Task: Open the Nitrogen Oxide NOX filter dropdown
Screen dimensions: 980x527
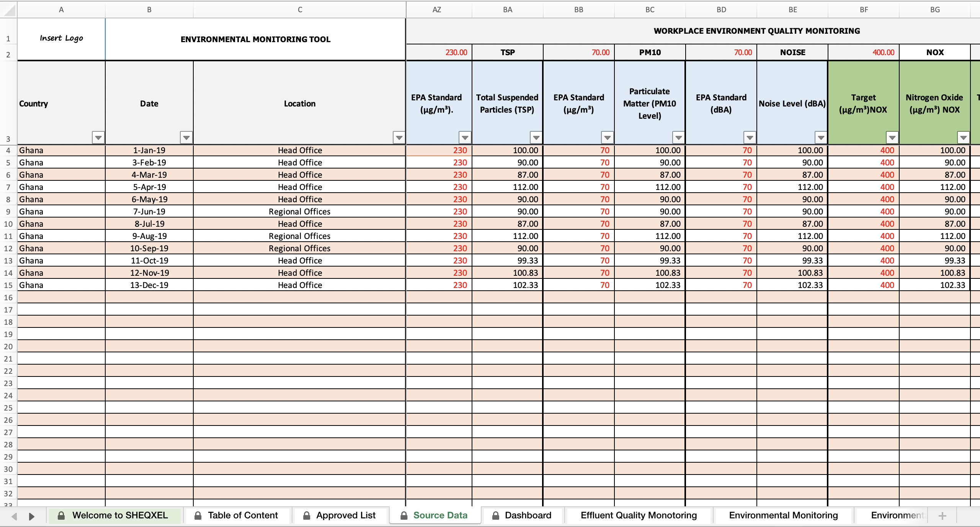Action: coord(963,137)
